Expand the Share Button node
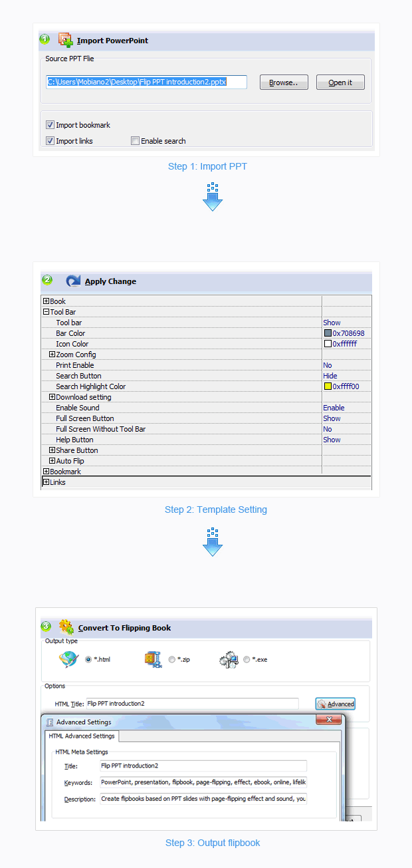 (52, 450)
